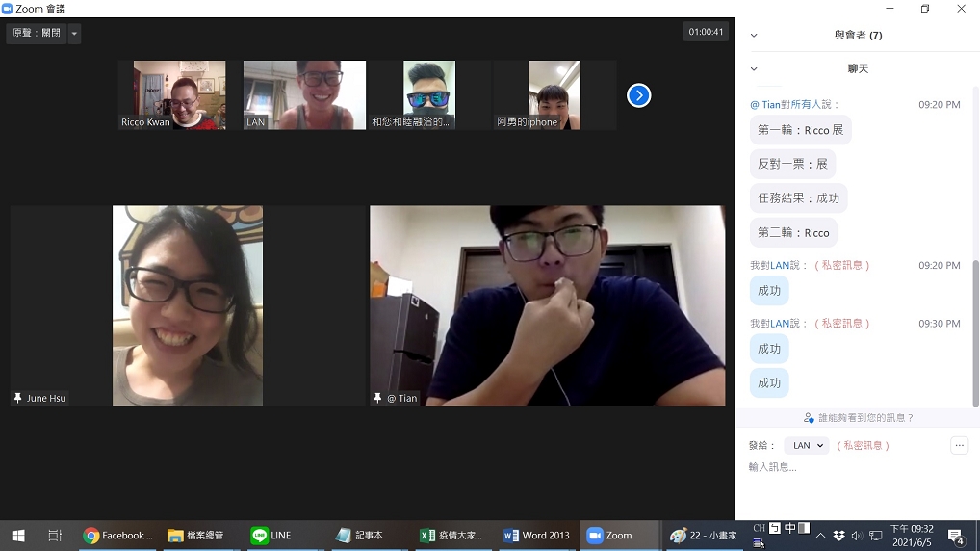Click pin icon beside June Hsu
Viewport: 980px width, 551px height.
17,398
